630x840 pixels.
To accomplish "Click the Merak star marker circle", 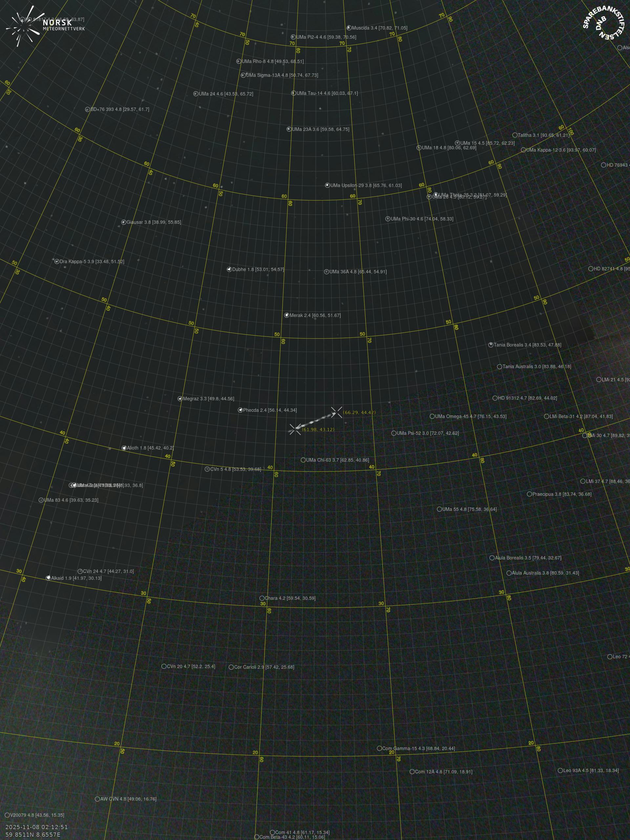I will point(287,315).
